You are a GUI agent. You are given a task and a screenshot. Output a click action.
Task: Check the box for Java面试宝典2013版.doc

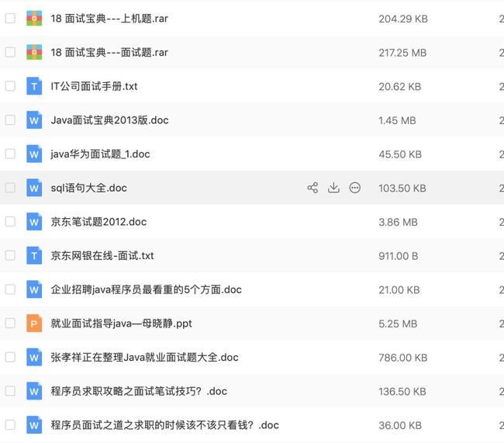[10, 120]
